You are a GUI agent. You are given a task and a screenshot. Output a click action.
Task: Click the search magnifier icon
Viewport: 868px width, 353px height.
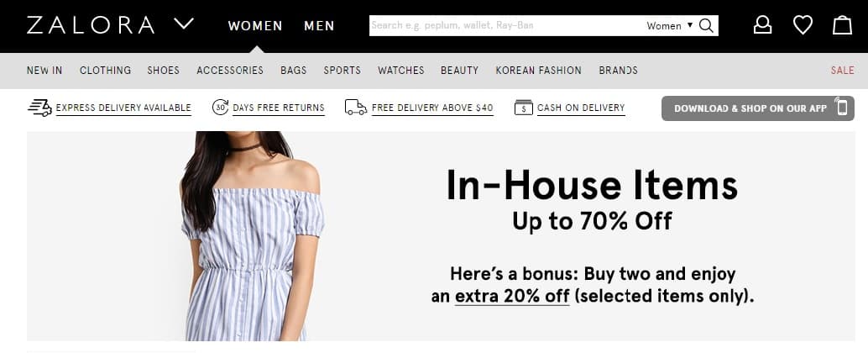point(706,25)
